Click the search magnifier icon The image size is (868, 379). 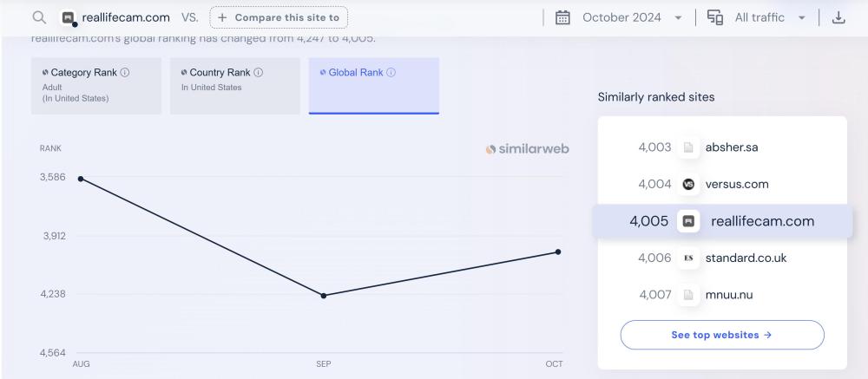(38, 17)
